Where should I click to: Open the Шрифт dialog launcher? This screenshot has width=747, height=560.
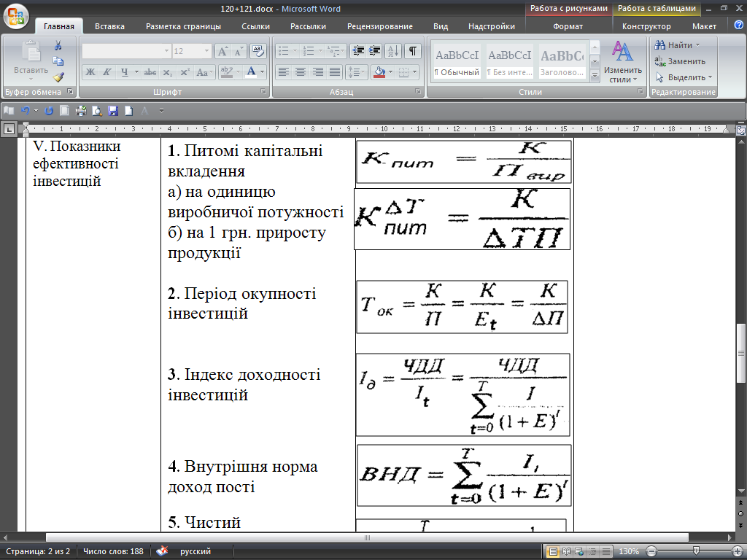[263, 91]
